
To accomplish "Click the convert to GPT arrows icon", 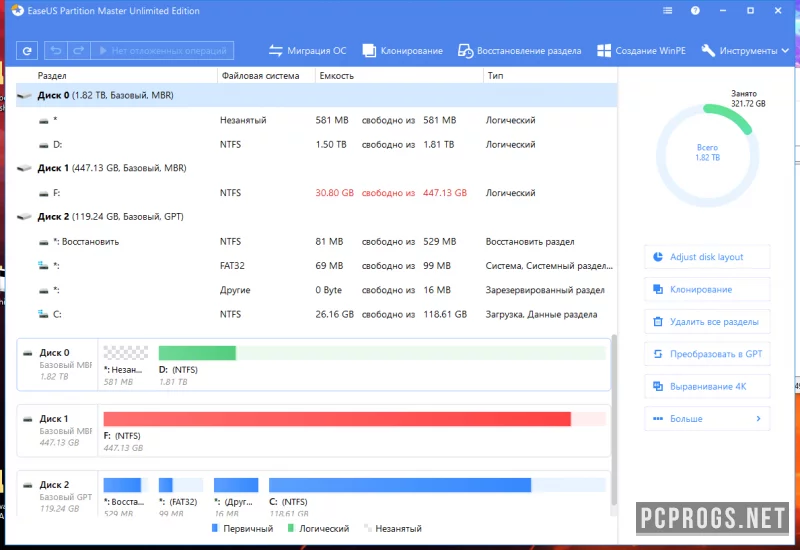I will [658, 354].
